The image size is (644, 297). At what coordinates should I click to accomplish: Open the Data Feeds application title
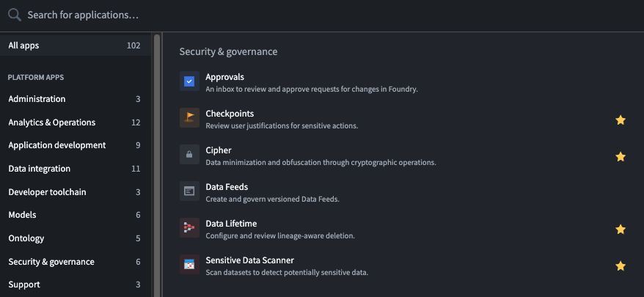[227, 187]
